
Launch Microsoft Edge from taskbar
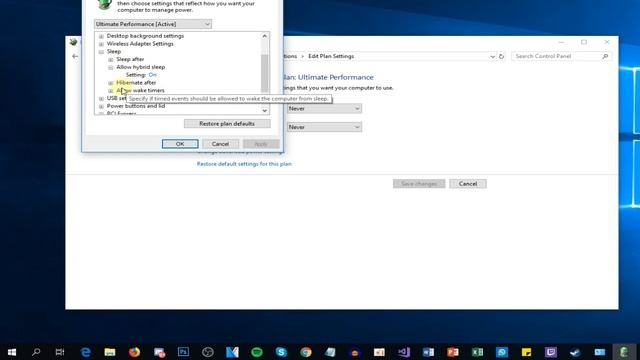[85, 352]
